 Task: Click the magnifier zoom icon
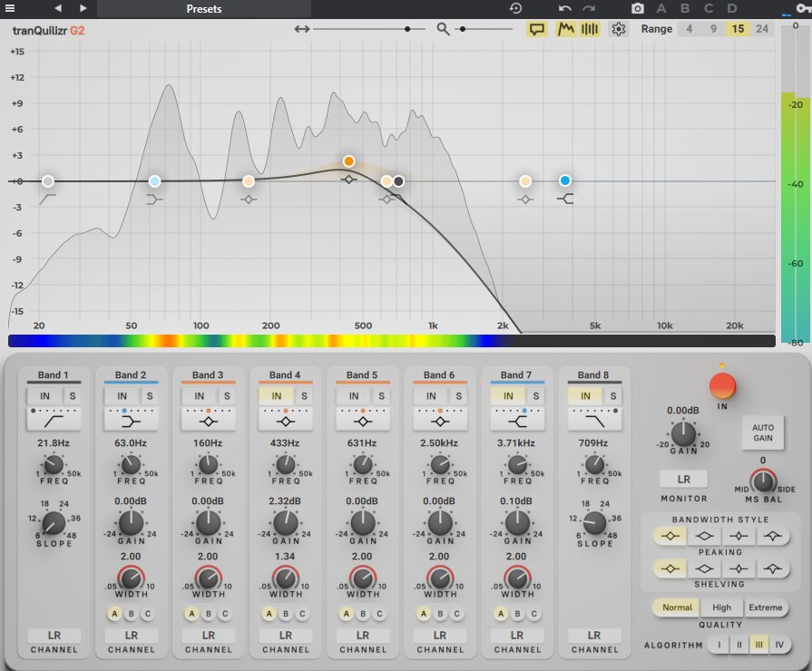click(443, 29)
